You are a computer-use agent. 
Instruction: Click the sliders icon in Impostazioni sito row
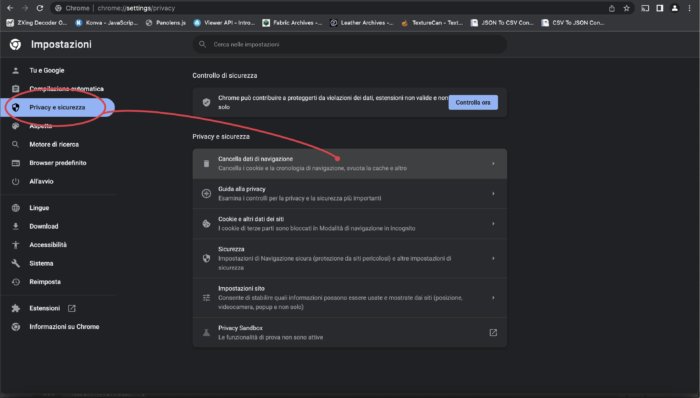tap(206, 298)
